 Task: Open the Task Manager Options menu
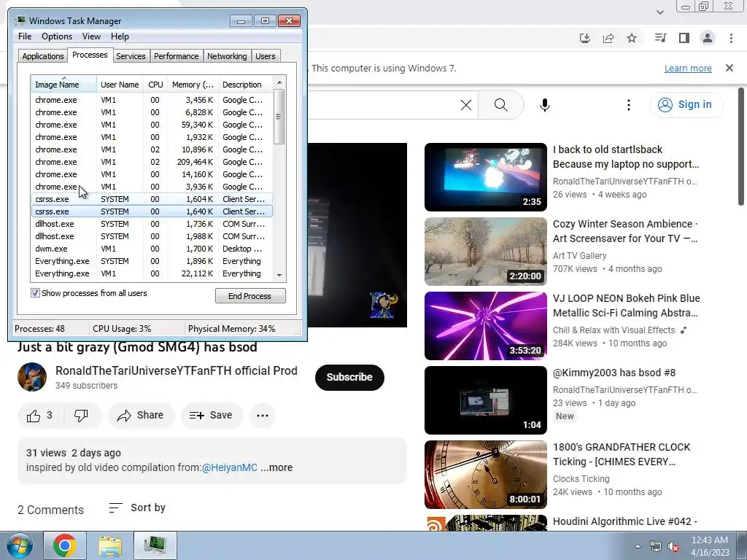pos(57,36)
